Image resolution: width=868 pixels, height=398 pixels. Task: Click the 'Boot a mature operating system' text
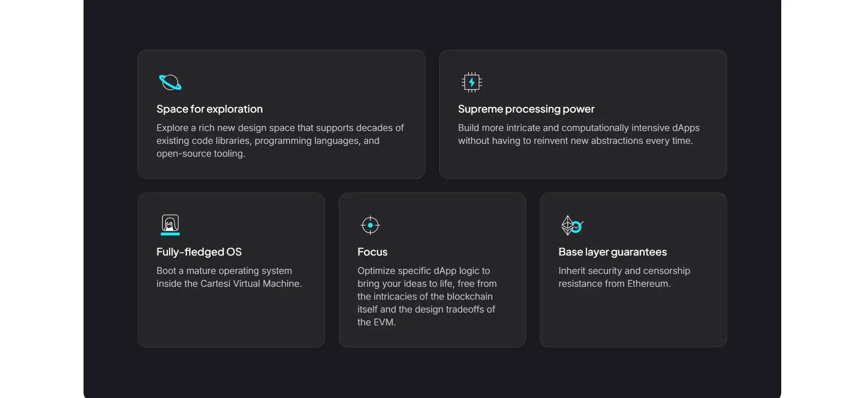[229, 277]
